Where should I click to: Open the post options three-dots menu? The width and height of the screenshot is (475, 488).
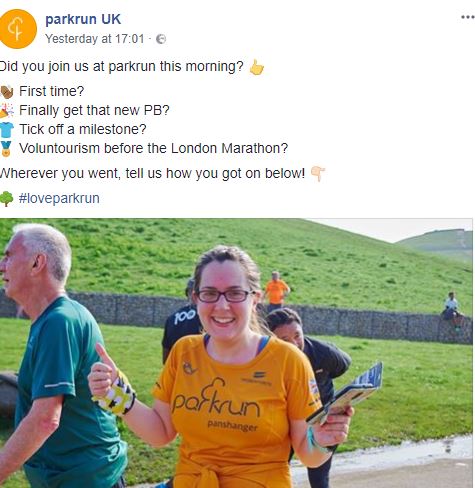coord(468,17)
